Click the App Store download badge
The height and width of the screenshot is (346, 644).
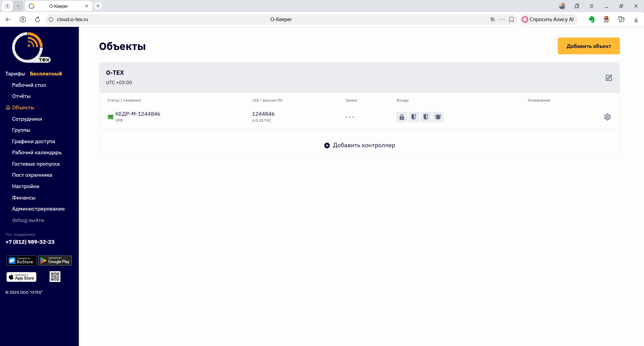21,277
